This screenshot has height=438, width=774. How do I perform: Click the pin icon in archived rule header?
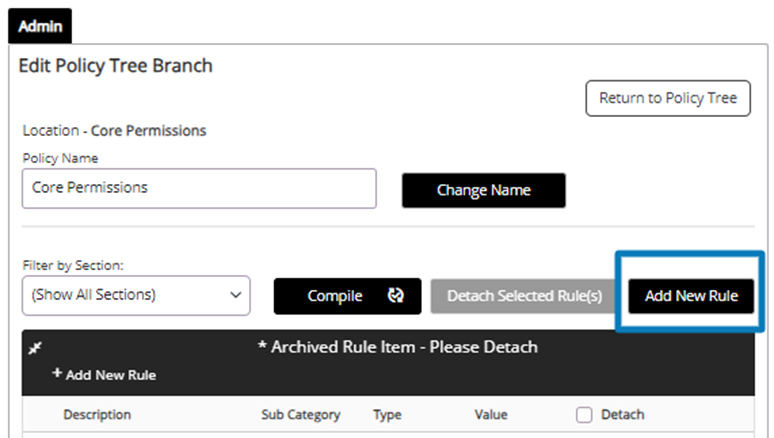click(35, 348)
